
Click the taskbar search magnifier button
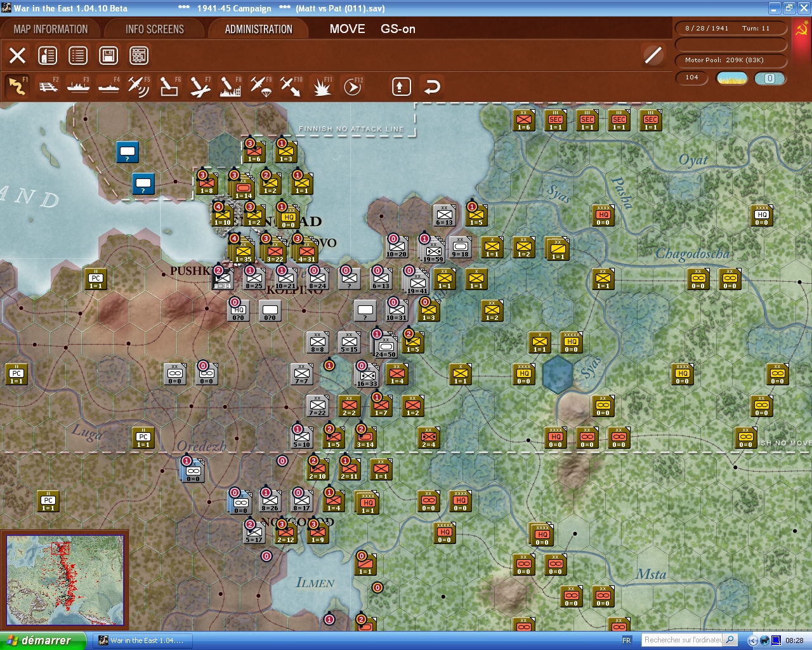[x=730, y=640]
